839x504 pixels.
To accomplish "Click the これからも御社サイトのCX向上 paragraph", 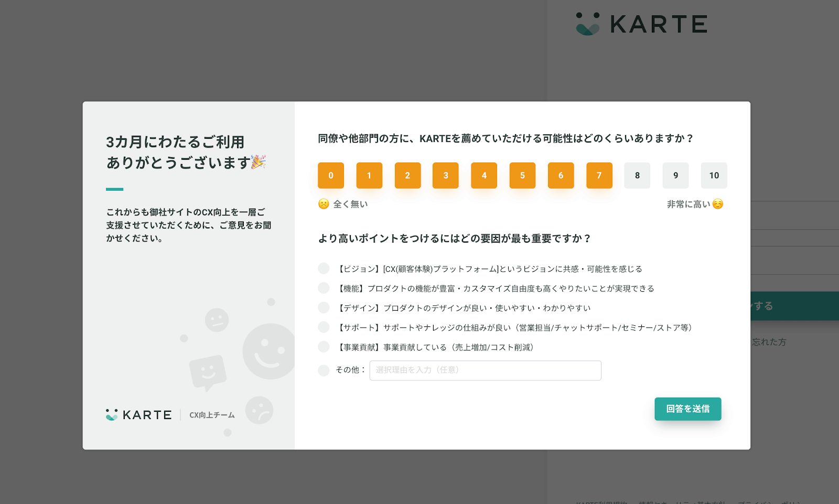I will (x=189, y=225).
